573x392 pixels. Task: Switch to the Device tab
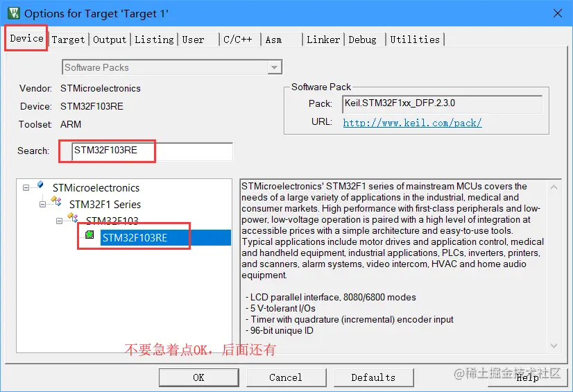point(26,38)
